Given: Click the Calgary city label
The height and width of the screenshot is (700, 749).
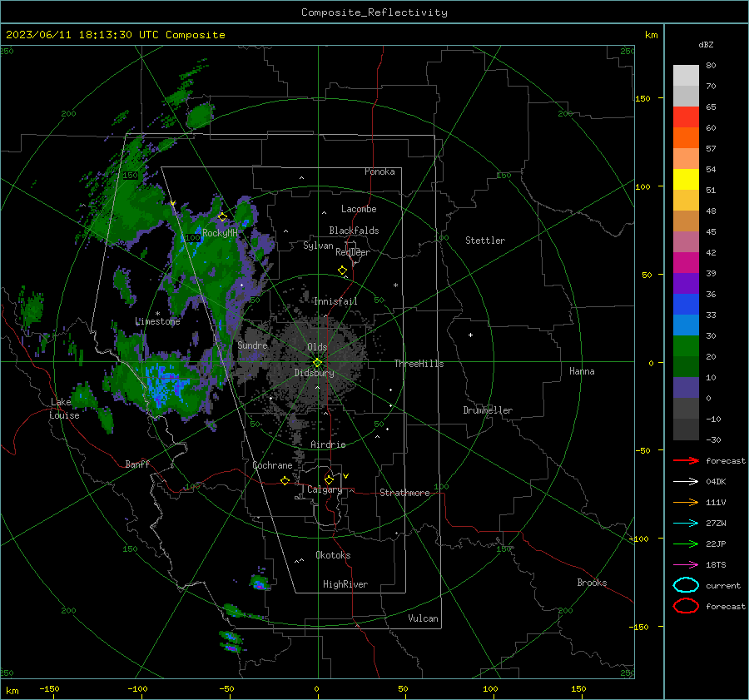Looking at the screenshot, I should tap(325, 489).
